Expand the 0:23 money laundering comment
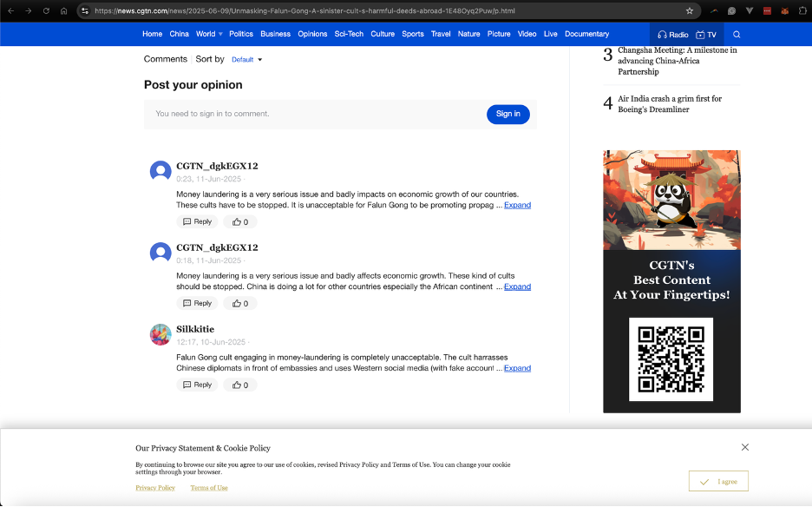The width and height of the screenshot is (812, 507). point(517,205)
